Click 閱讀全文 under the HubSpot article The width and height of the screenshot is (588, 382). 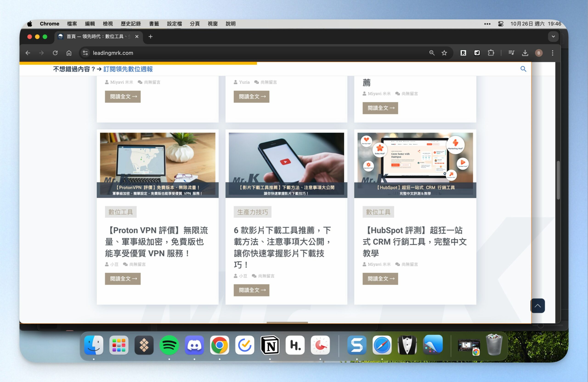click(380, 279)
